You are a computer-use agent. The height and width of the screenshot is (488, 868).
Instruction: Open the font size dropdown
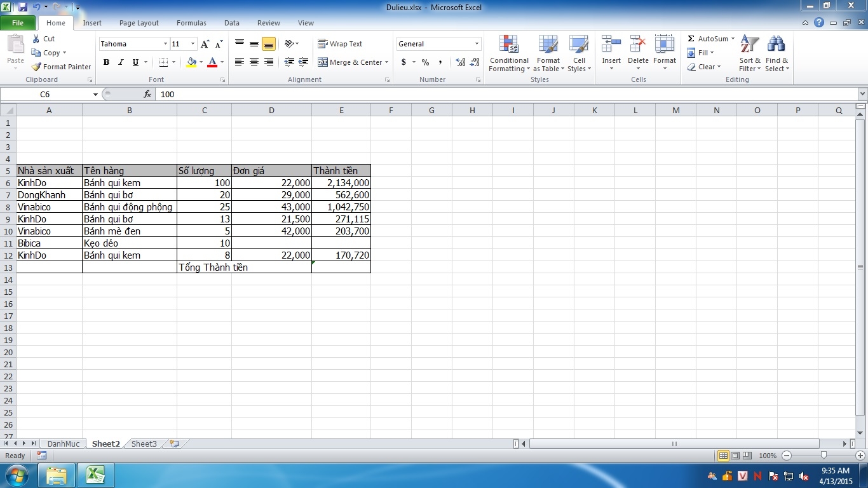[193, 44]
